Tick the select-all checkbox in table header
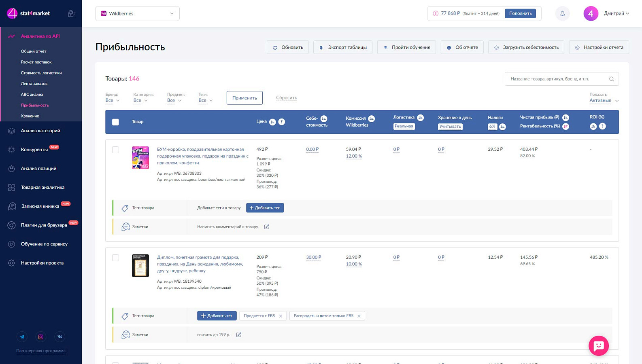This screenshot has height=364, width=642. pos(115,122)
